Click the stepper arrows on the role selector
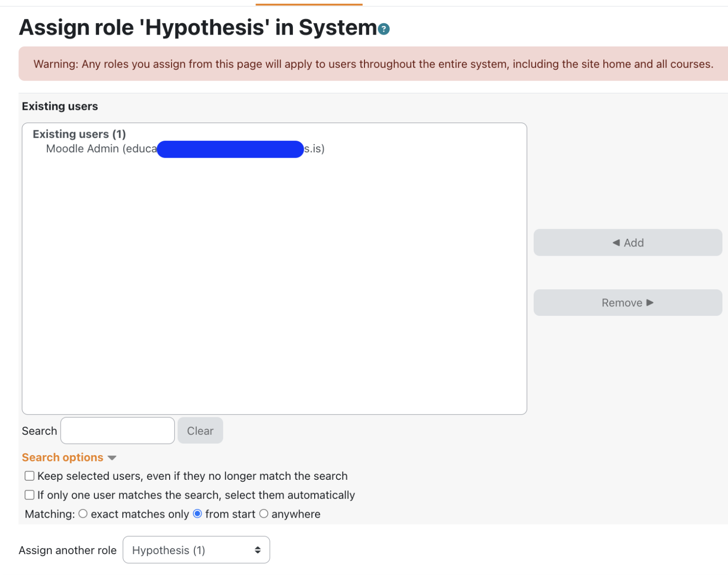Image resolution: width=728 pixels, height=575 pixels. (x=258, y=549)
